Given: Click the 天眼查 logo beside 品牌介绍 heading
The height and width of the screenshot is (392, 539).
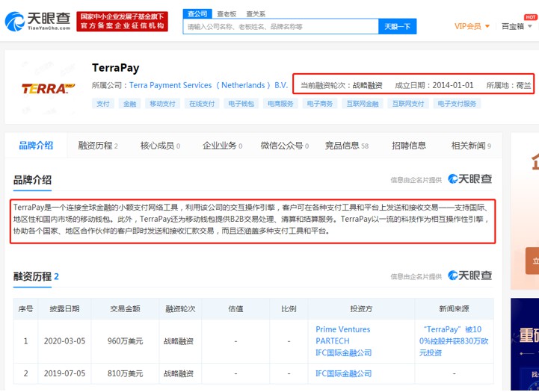Looking at the screenshot, I should coord(470,179).
